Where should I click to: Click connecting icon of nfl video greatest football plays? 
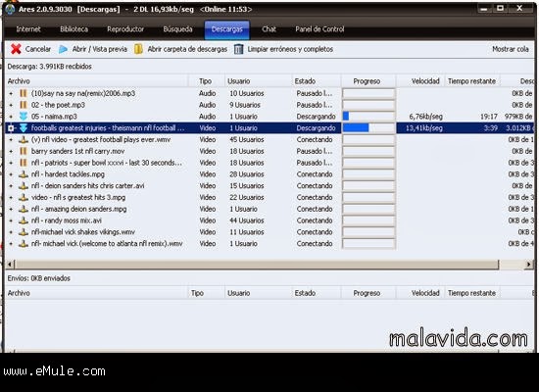pos(24,139)
